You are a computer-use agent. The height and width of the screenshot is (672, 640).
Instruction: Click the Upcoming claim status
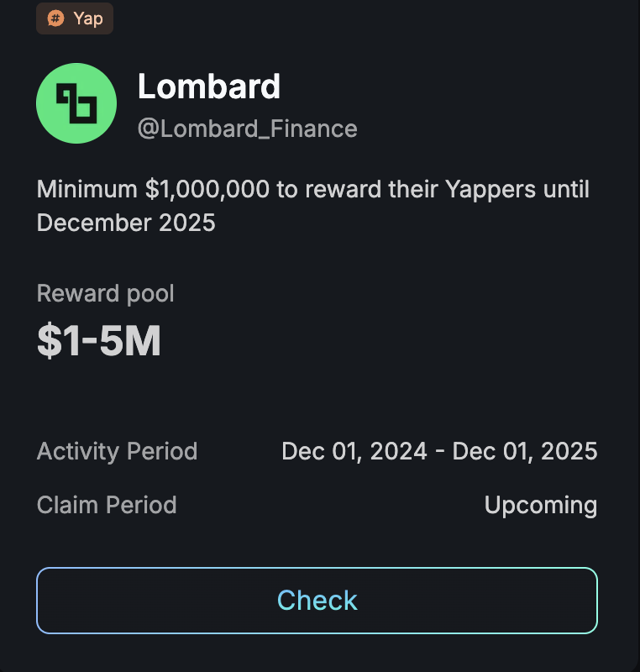point(541,506)
